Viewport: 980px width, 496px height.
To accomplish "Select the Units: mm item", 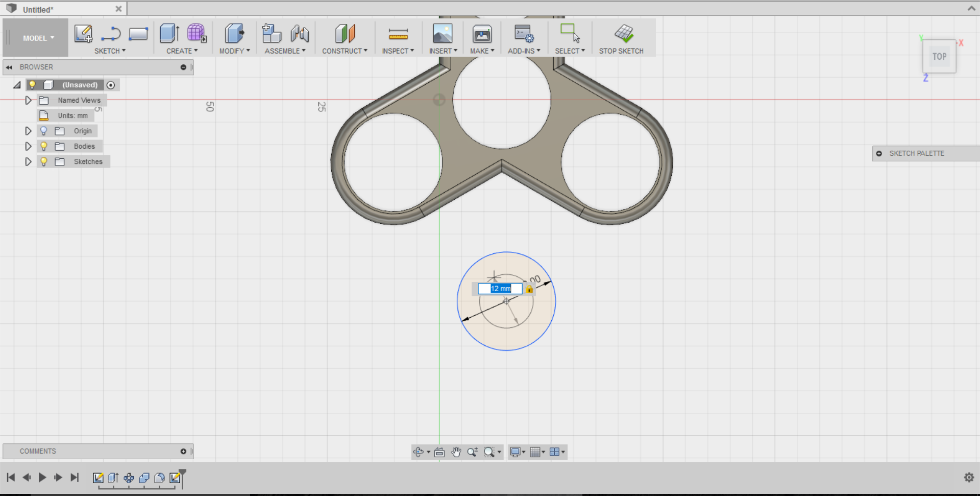I will click(72, 116).
